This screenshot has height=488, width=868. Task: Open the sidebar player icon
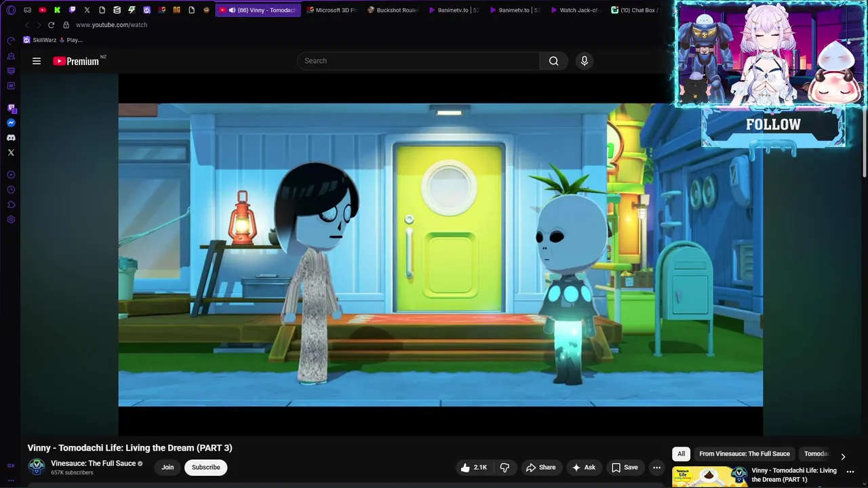tap(11, 175)
